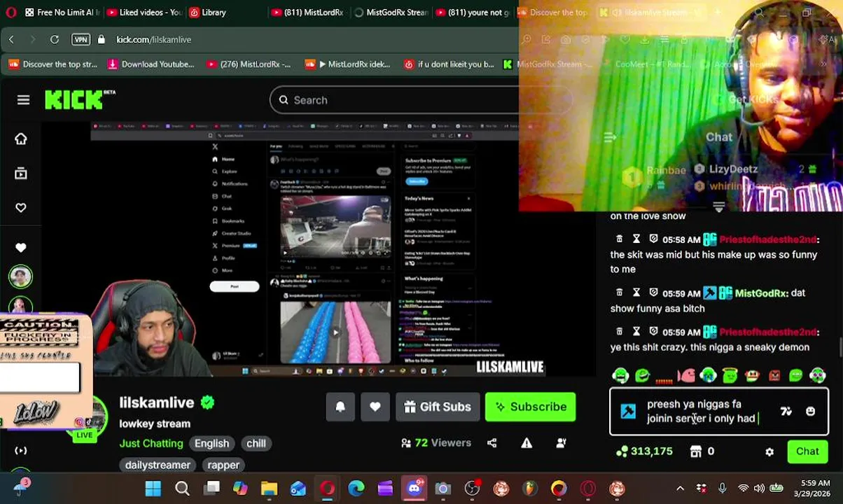This screenshot has height=504, width=843.
Task: Open the emoji picker smiley in chat box
Action: (810, 412)
